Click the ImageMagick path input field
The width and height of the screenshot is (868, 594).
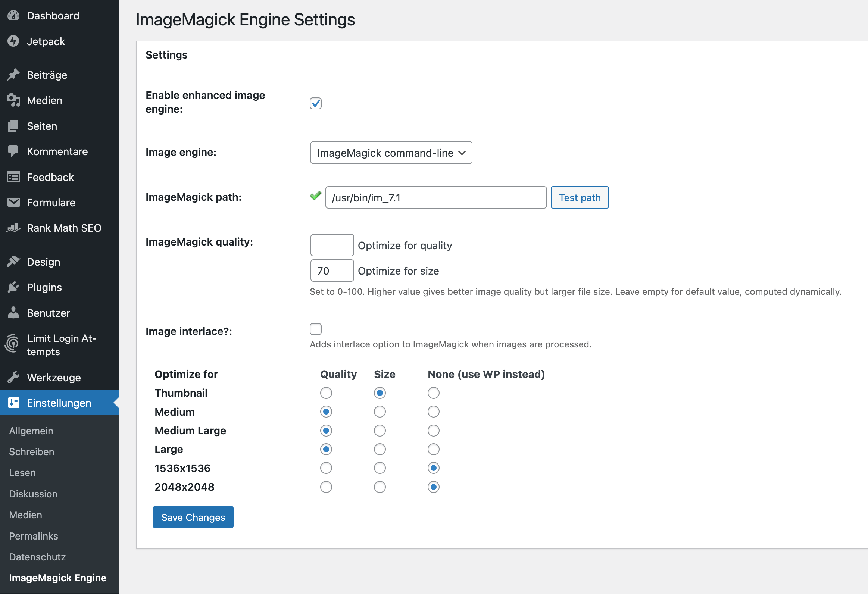pyautogui.click(x=436, y=197)
